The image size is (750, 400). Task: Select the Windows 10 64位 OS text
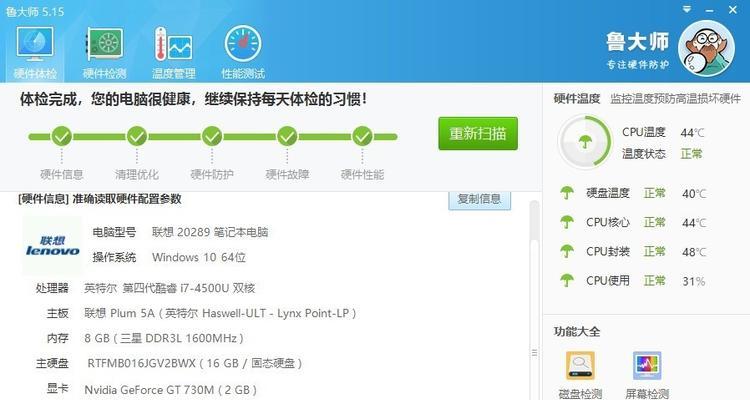click(x=199, y=257)
